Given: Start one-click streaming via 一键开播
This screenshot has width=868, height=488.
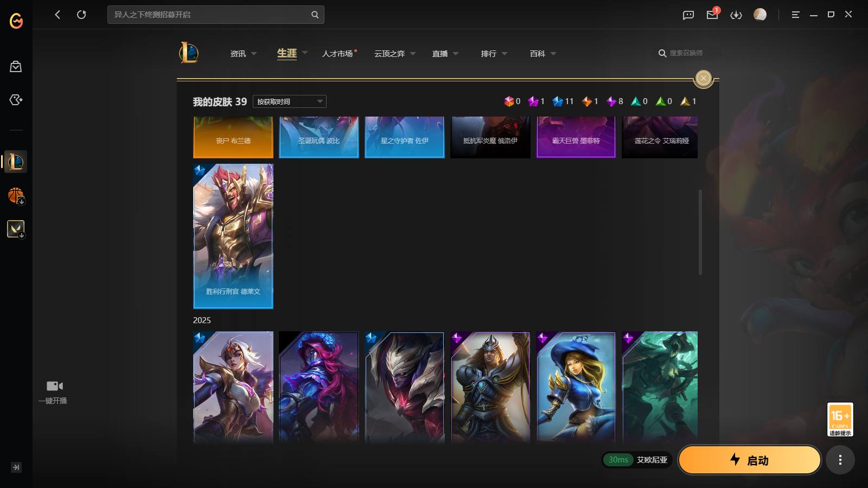Looking at the screenshot, I should click(x=53, y=392).
